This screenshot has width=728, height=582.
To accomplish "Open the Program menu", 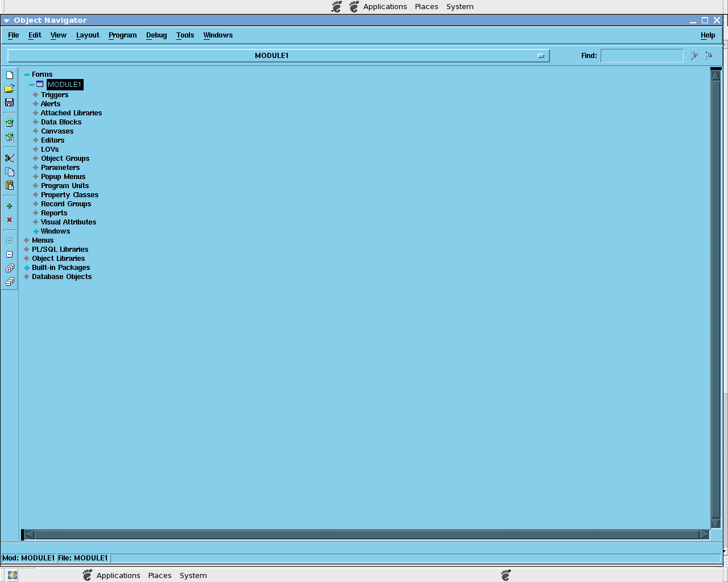I will [x=122, y=35].
